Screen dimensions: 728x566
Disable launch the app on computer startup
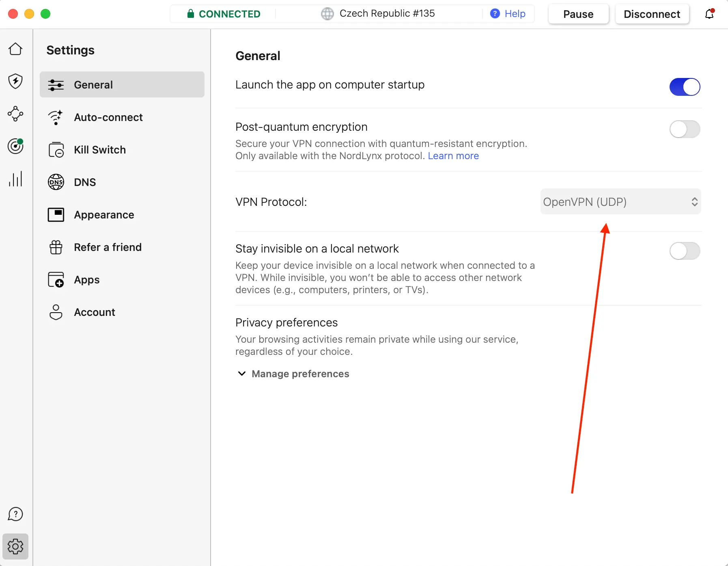685,87
